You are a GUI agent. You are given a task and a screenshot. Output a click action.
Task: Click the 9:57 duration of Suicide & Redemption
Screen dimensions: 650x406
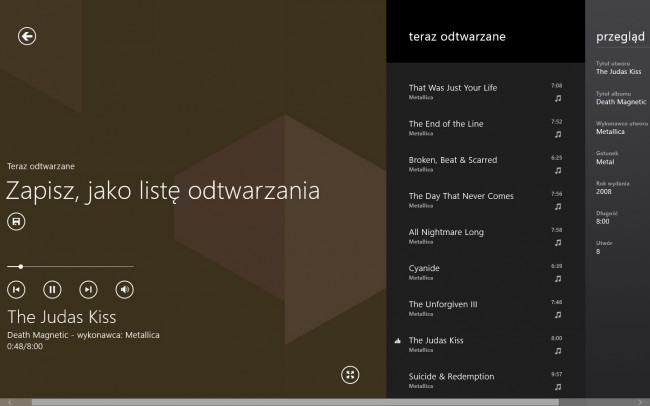557,374
